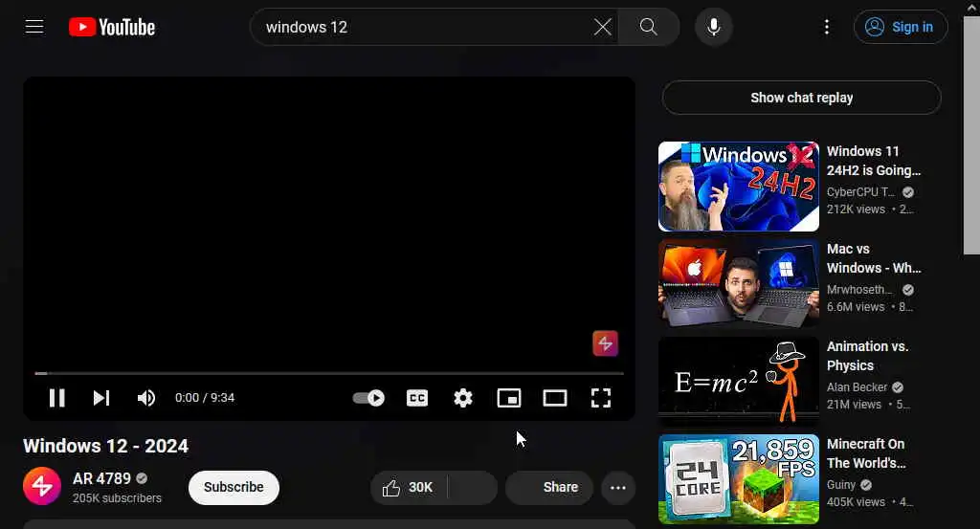Click title 'Mac vs Windows - Wh...'
The height and width of the screenshot is (529, 980).
874,258
